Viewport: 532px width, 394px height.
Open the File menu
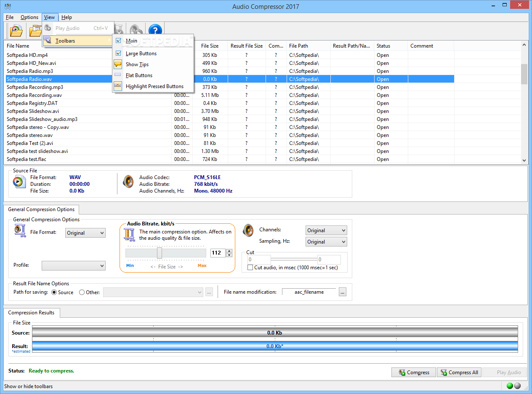[x=10, y=17]
